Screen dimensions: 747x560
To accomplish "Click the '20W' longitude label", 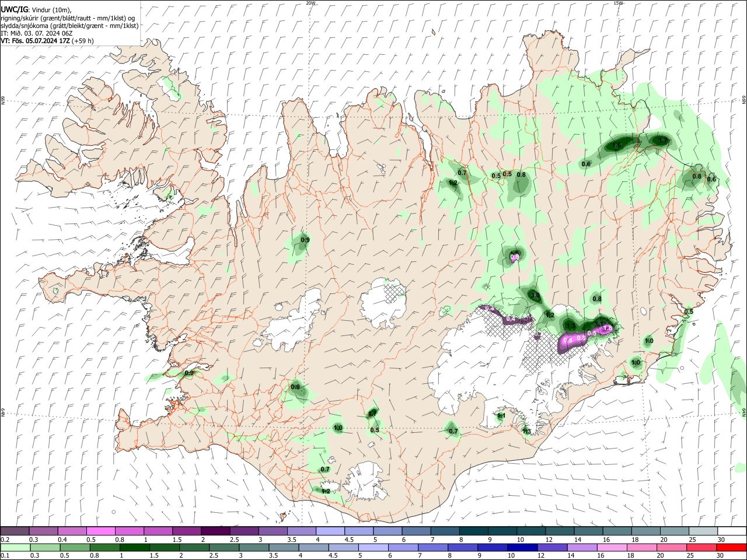I will pos(310,3).
